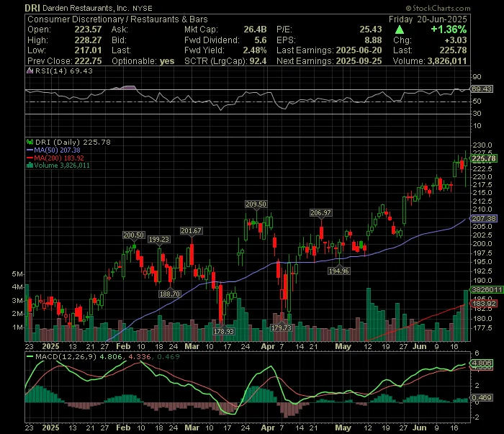This screenshot has width=504, height=434.
Task: Click the RSI(14) legend icon
Action: click(x=30, y=71)
